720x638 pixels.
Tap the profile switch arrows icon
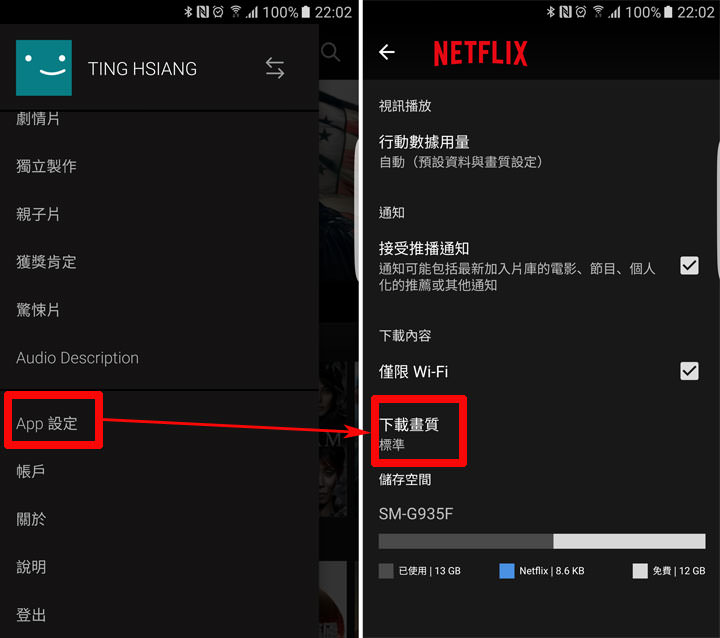[x=275, y=68]
